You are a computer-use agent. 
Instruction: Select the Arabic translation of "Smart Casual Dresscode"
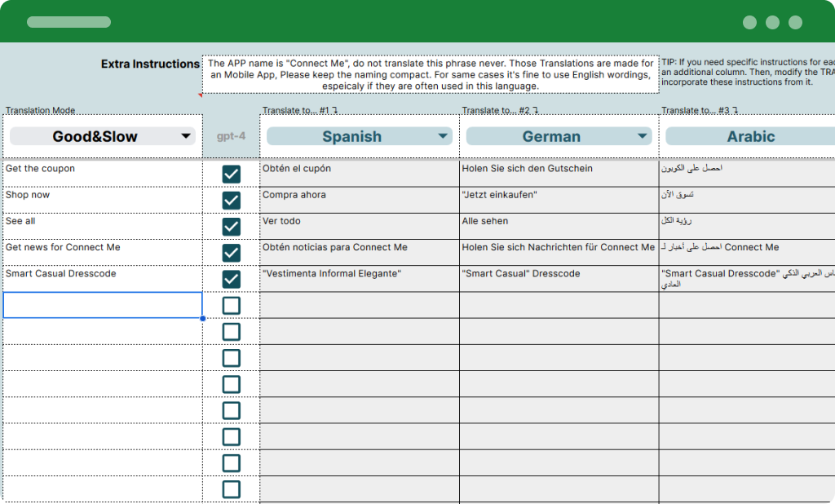point(744,278)
